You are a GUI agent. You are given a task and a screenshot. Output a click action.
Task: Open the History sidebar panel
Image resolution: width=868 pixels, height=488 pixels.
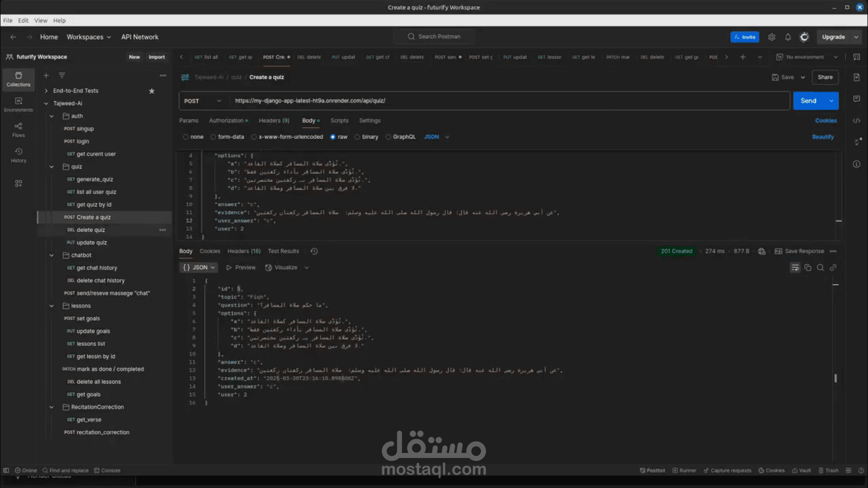click(x=18, y=155)
